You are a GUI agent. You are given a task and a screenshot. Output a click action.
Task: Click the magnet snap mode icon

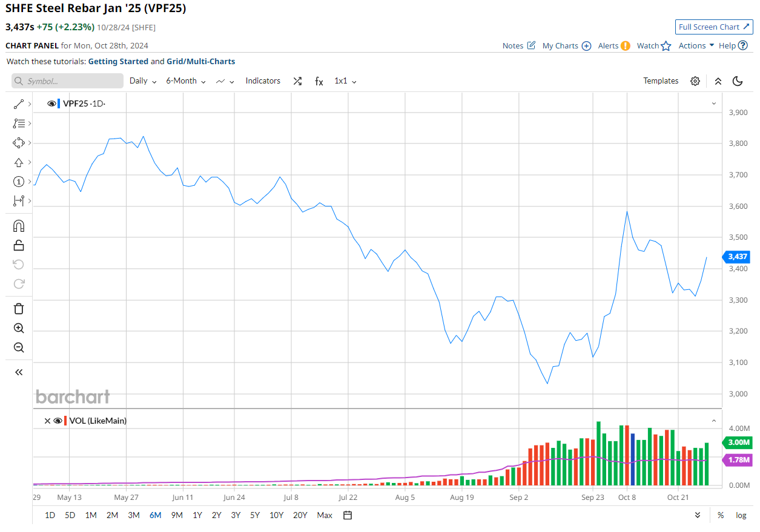[19, 226]
